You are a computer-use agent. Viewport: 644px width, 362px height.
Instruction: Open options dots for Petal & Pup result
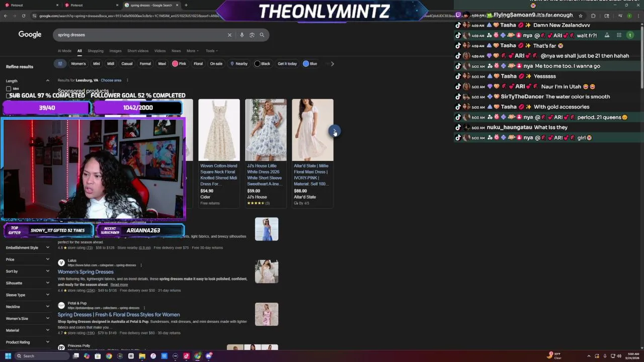(x=144, y=308)
